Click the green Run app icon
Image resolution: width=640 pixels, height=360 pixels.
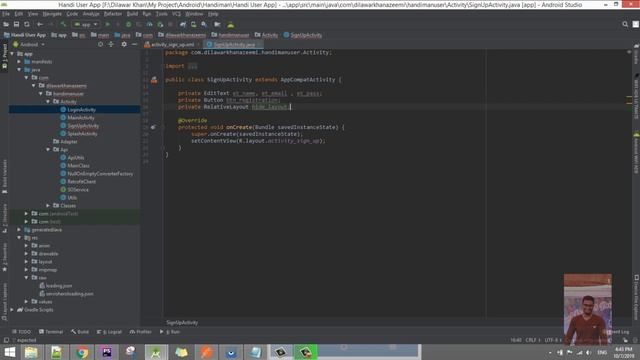coord(108,24)
